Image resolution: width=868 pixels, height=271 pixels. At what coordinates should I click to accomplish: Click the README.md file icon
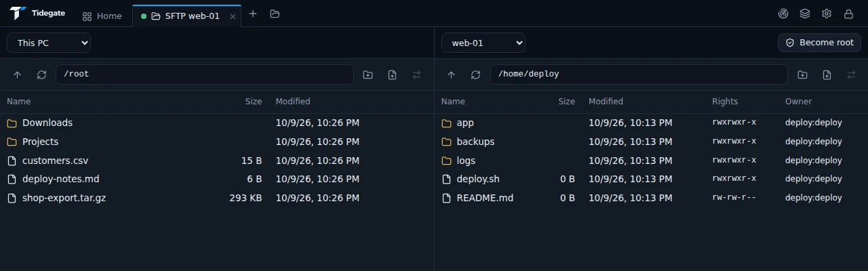446,199
